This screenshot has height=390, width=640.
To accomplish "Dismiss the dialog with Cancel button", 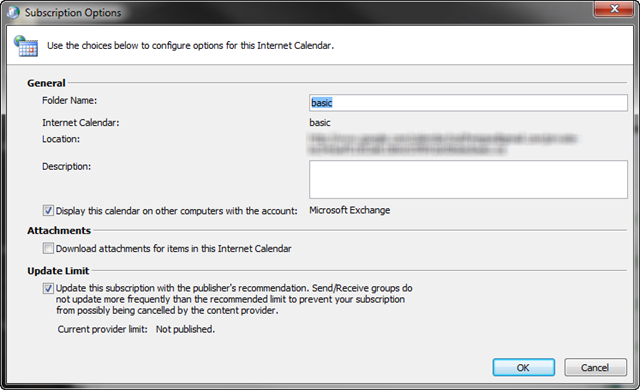I will tap(595, 368).
